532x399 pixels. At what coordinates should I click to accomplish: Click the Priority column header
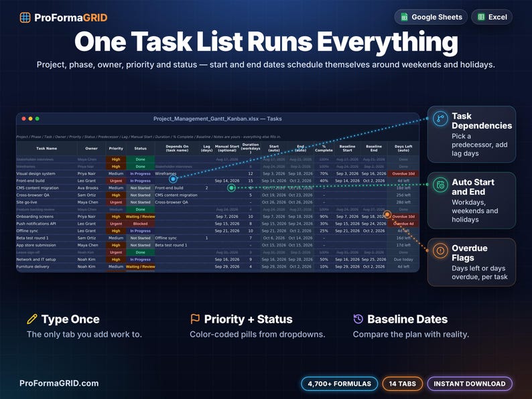pos(116,149)
